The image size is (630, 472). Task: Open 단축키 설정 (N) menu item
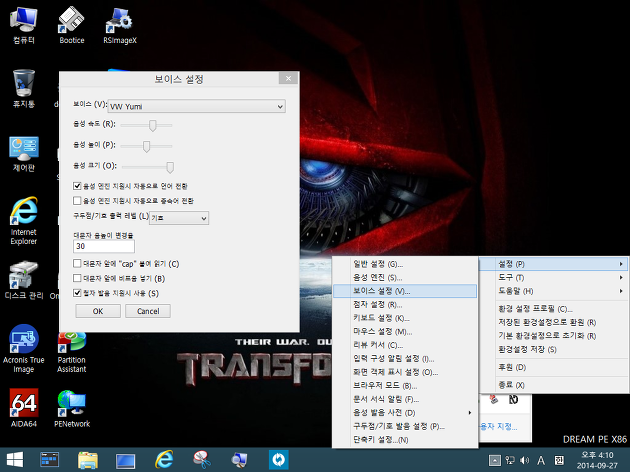[405, 439]
